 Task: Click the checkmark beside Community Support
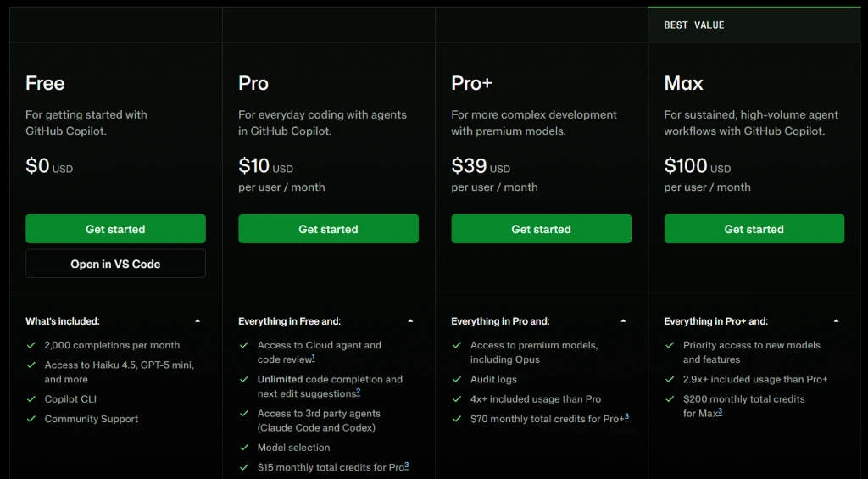pyautogui.click(x=31, y=419)
